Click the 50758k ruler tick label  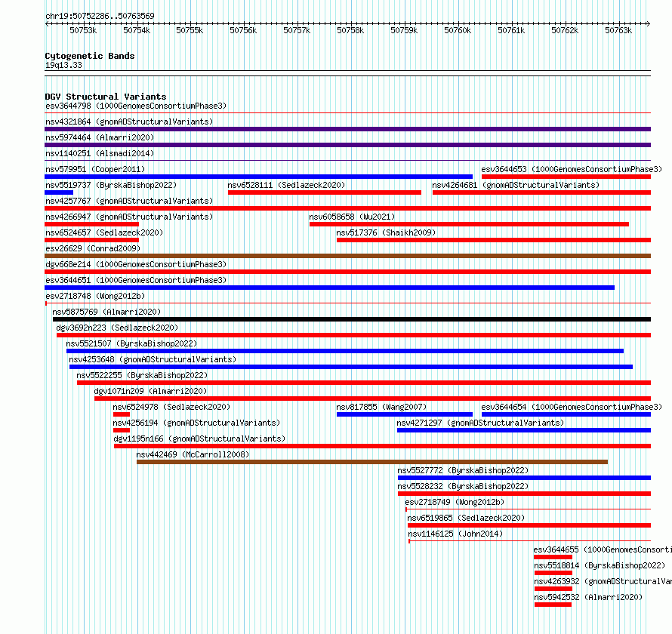click(x=350, y=30)
